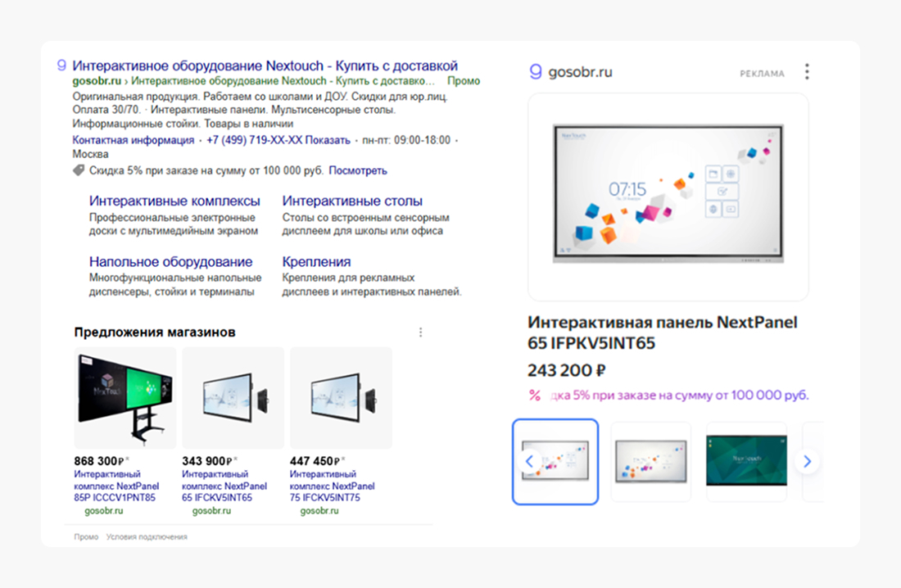
Task: Click the Yandex favicon beside the ad headline
Action: coord(61,66)
